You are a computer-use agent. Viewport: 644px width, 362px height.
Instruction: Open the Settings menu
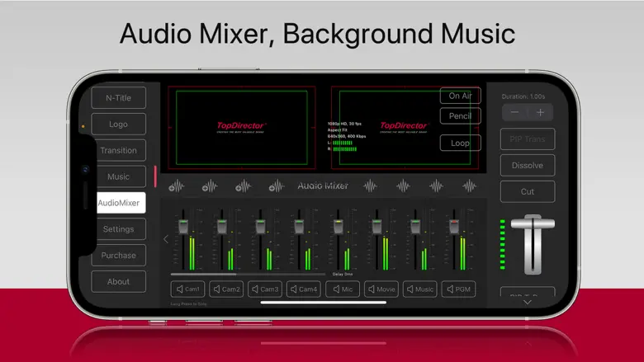coord(118,228)
